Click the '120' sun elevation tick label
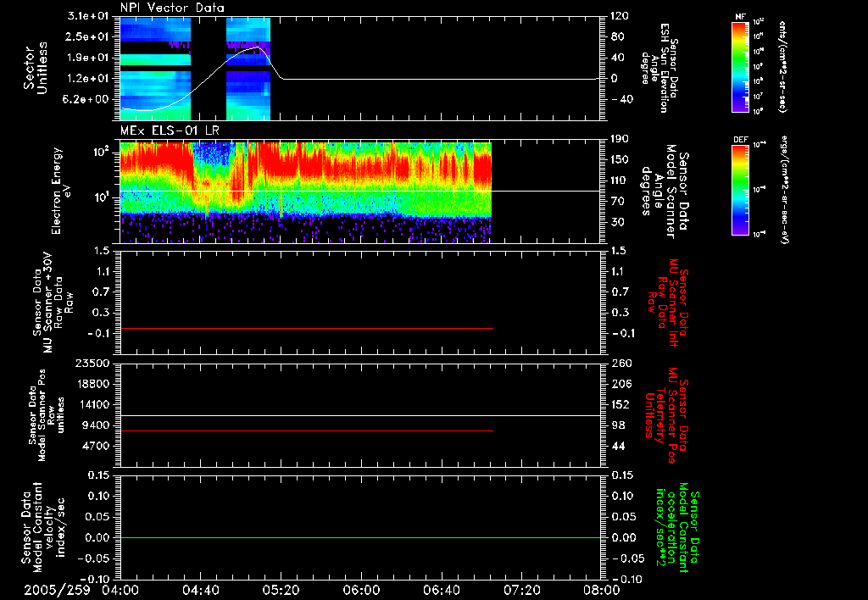This screenshot has width=868, height=600. [x=620, y=16]
